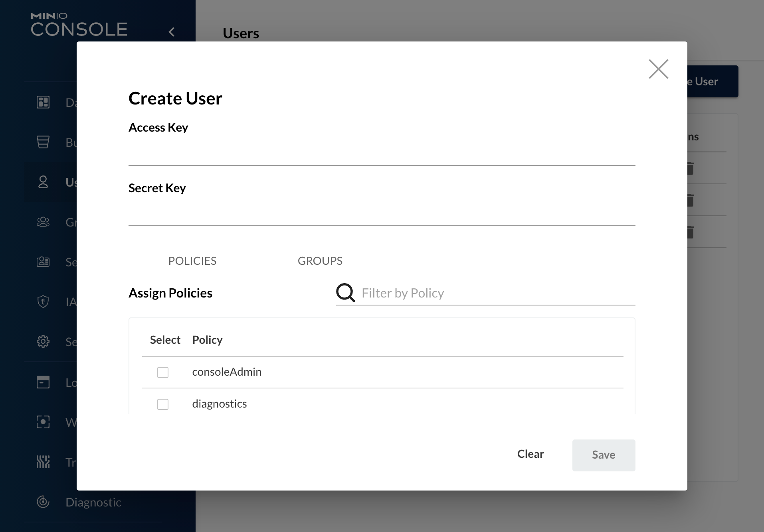Open the Watch icon in sidebar
Screen dimensions: 764x532
point(43,422)
